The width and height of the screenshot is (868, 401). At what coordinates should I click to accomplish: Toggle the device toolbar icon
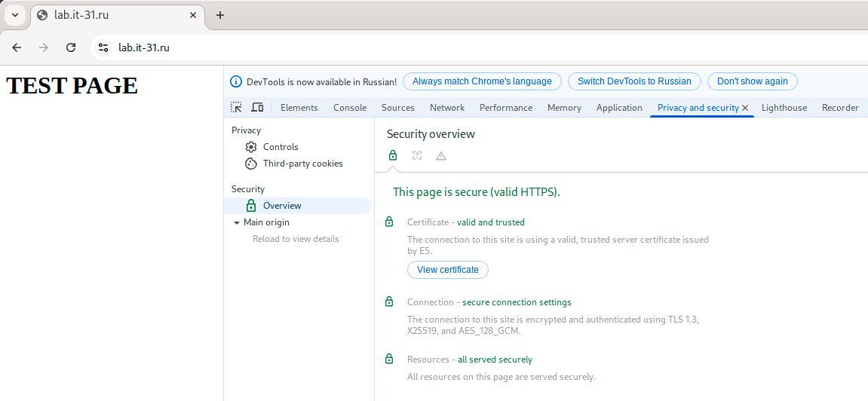click(x=257, y=108)
